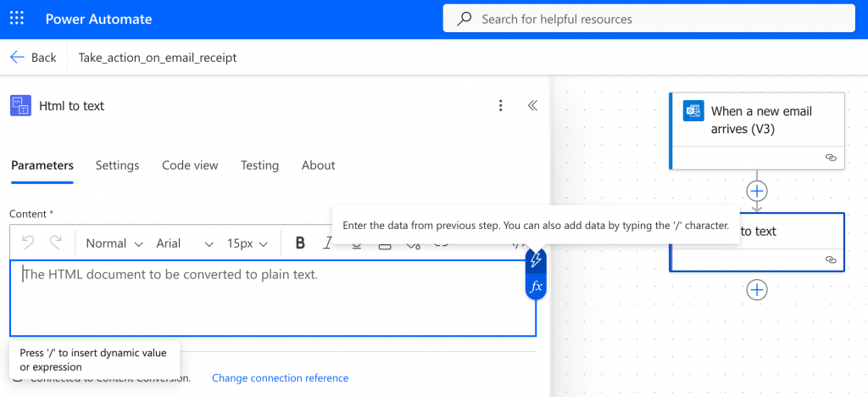Expand the Normal paragraph style dropdown
The width and height of the screenshot is (868, 397).
[x=116, y=243]
